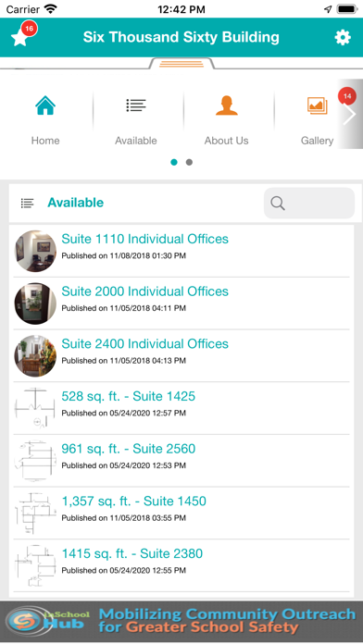Open 1,357 sq. ft. - Suite 1450 listing
This screenshot has width=363, height=644.
pos(181,514)
